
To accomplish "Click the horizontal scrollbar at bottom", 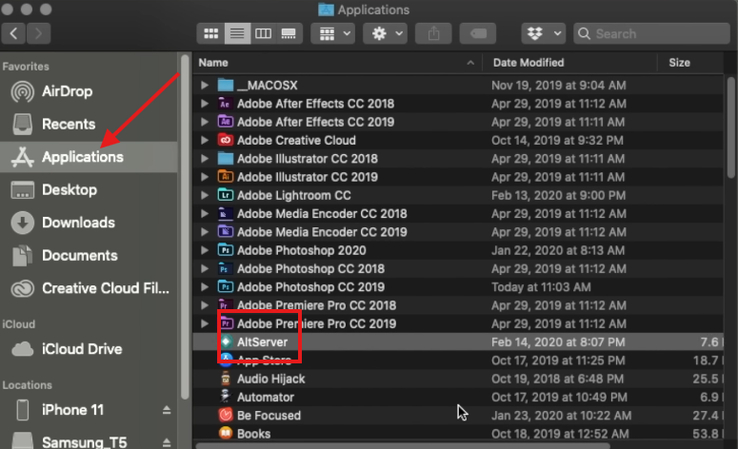I will click(403, 446).
